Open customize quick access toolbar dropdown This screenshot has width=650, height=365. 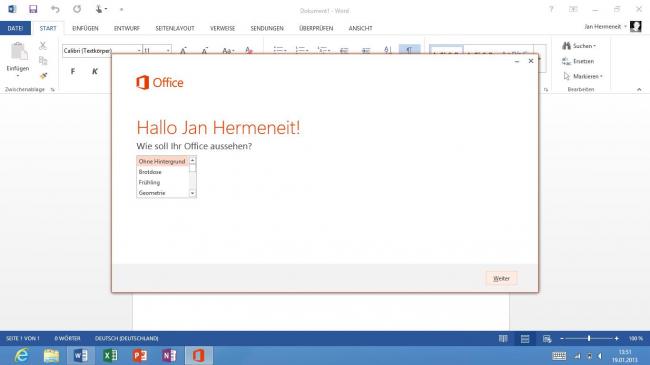pos(121,9)
